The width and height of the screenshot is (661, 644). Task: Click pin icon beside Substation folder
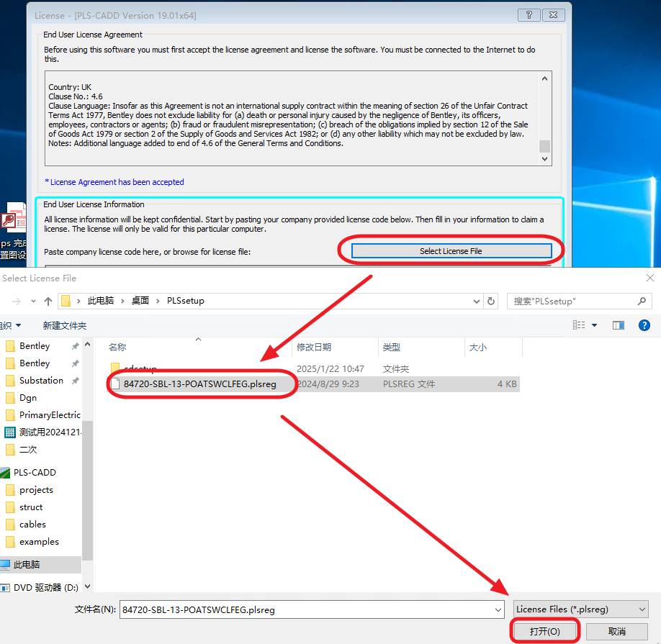pos(75,381)
